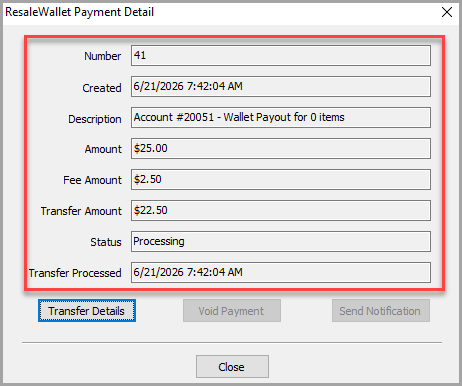
Task: Click the Description field for Account #20051
Action: coord(281,118)
